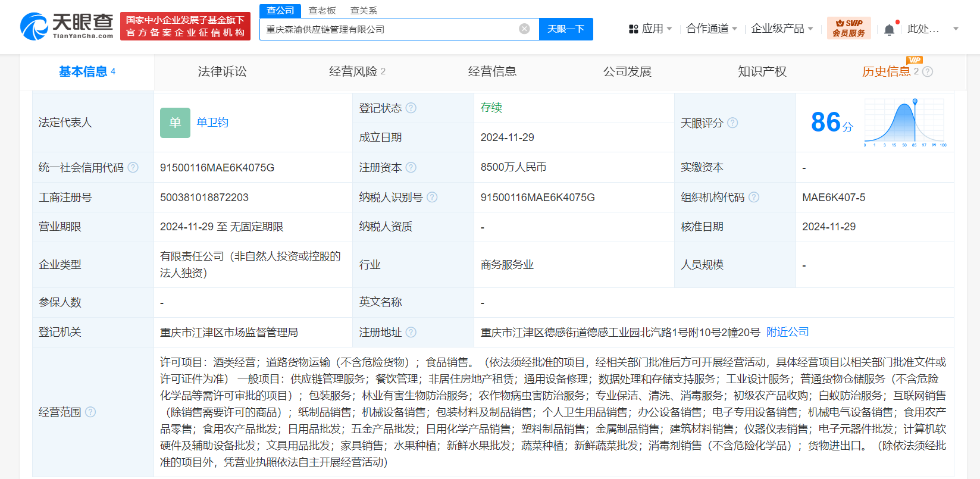
Task: Click the 天眼一下 search button
Action: point(566,29)
